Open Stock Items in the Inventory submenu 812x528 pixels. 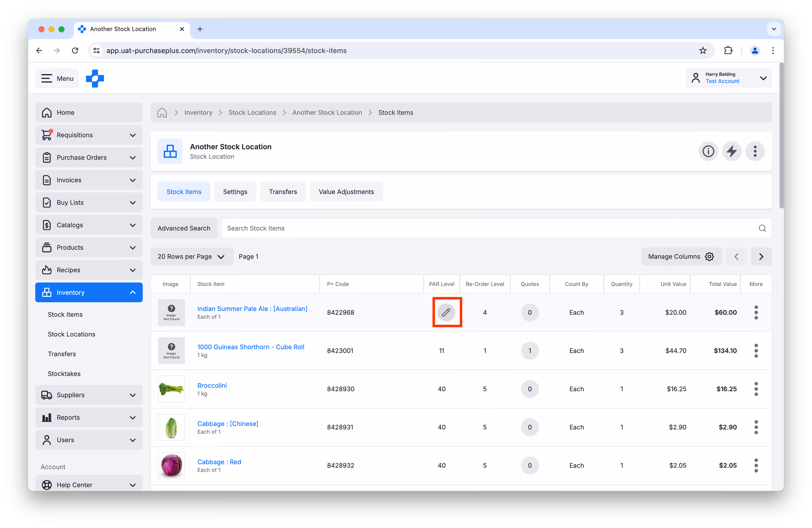coord(65,314)
